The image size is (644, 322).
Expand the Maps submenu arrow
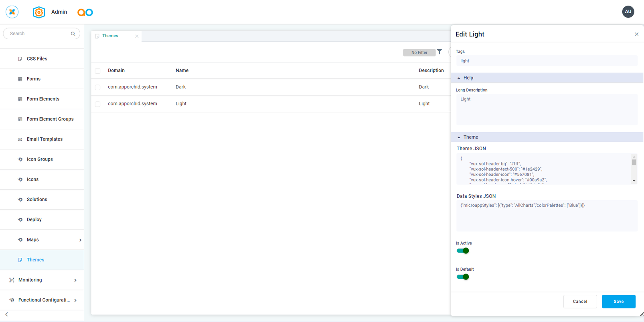pyautogui.click(x=80, y=240)
